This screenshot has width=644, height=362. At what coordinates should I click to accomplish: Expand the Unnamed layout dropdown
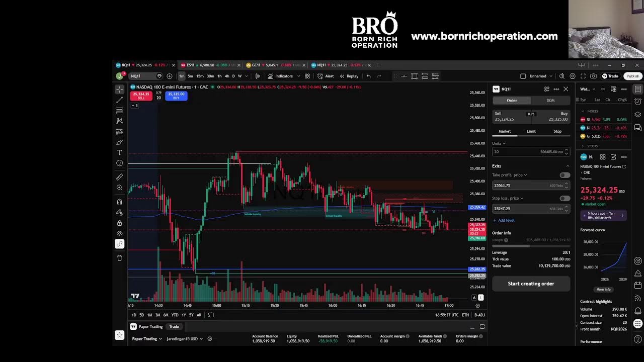coord(551,76)
